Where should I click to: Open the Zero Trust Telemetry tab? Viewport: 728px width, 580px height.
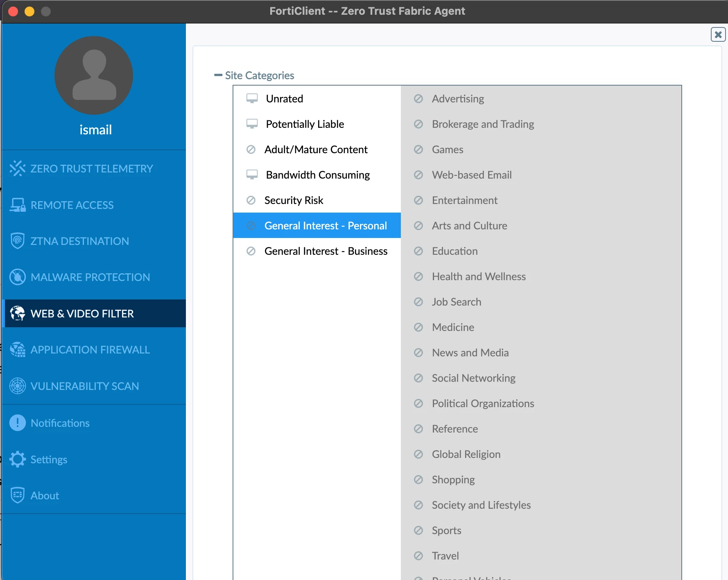coord(94,168)
